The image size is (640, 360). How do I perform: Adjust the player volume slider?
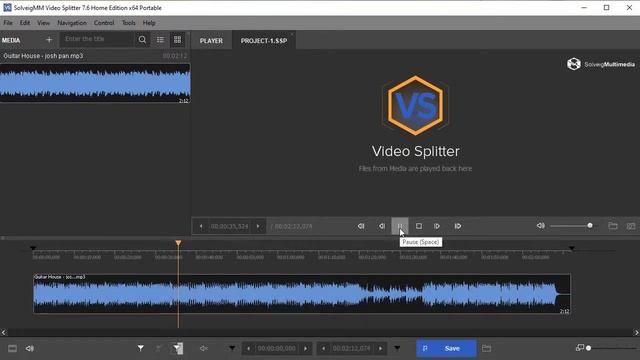(573, 225)
